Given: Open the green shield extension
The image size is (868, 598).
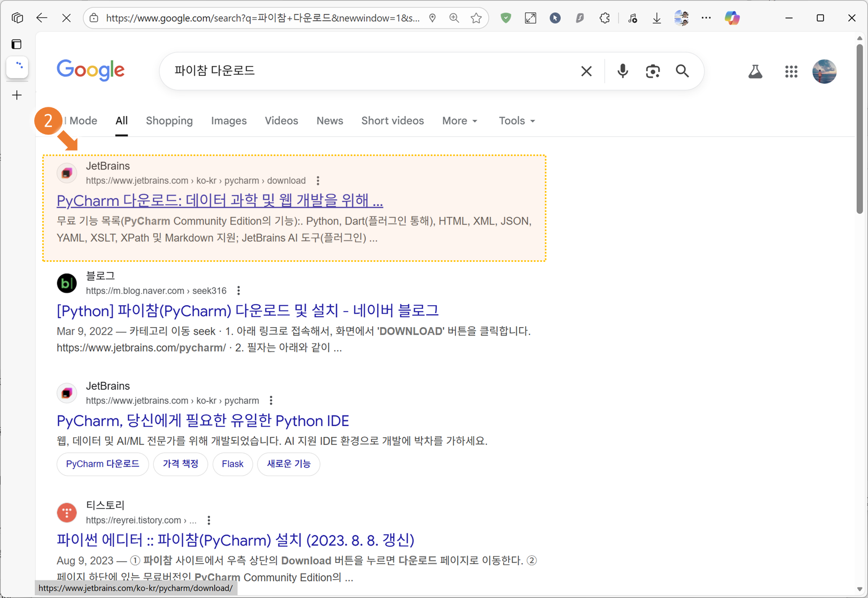Looking at the screenshot, I should point(506,18).
